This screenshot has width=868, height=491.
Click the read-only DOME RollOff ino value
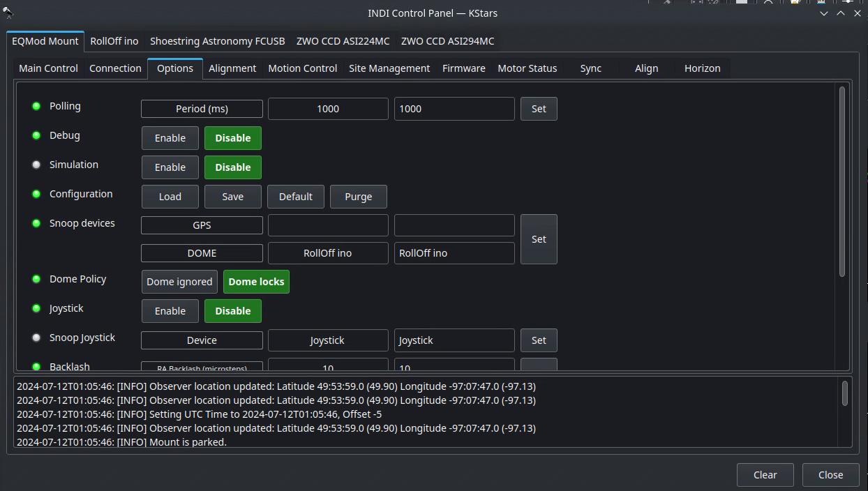point(328,253)
